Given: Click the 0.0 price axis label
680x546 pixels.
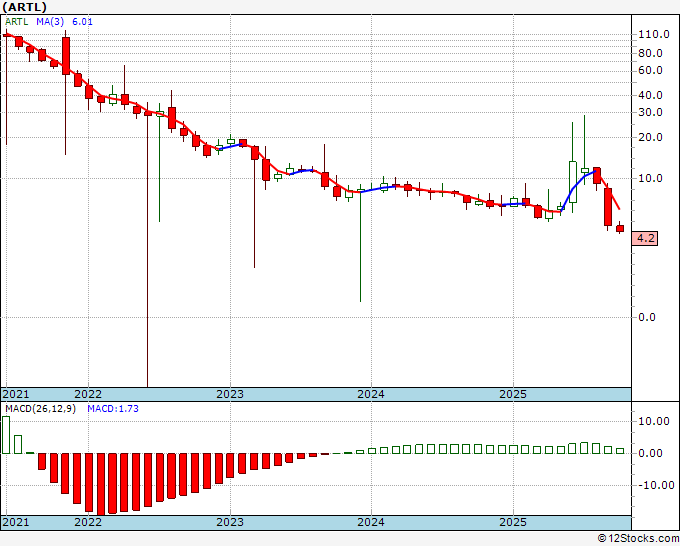Looking at the screenshot, I should click(647, 317).
